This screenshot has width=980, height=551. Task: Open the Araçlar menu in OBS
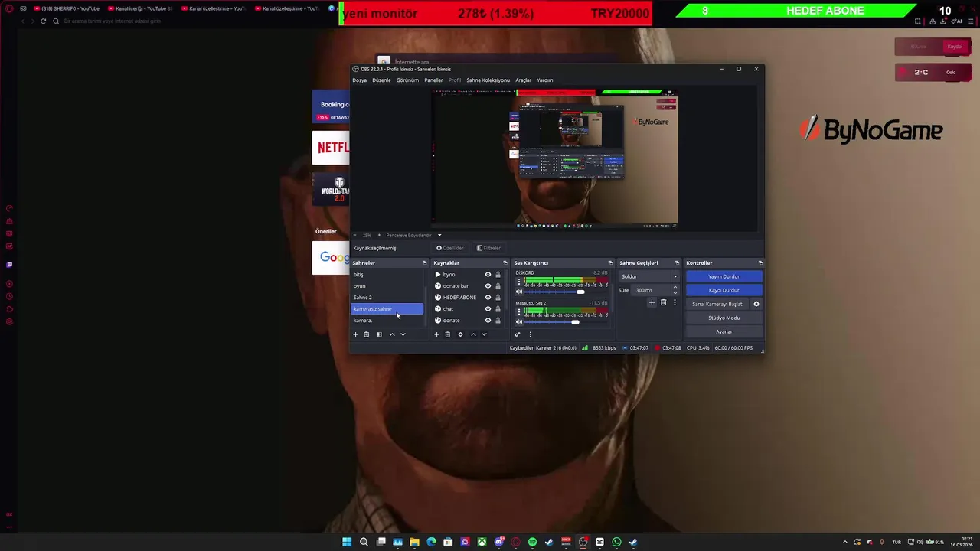[523, 80]
